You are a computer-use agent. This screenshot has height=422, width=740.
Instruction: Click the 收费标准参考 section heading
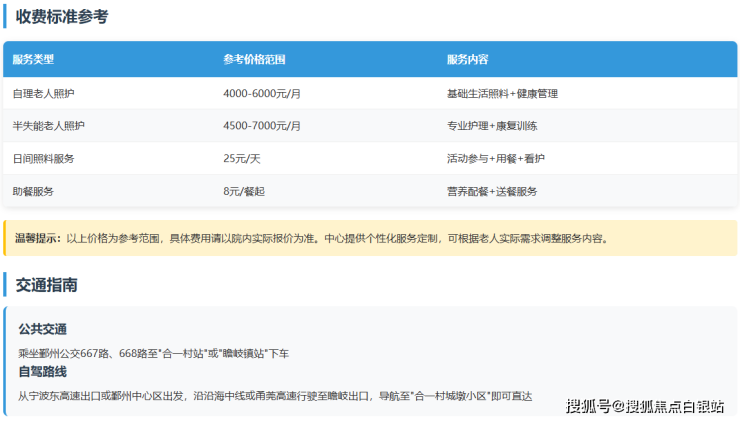62,17
